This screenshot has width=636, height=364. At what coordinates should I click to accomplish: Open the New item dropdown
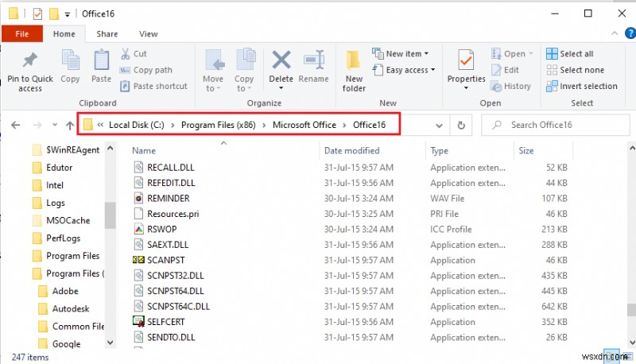(401, 53)
